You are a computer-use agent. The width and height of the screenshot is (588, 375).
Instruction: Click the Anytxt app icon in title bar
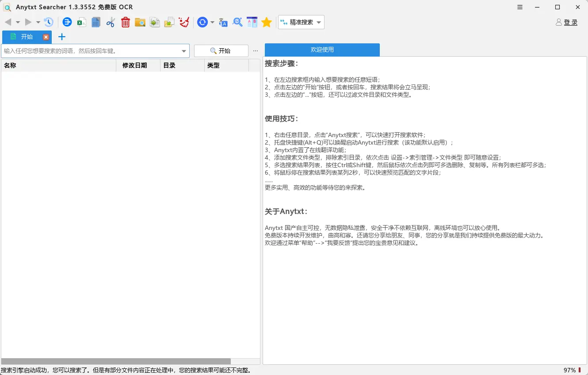[8, 7]
